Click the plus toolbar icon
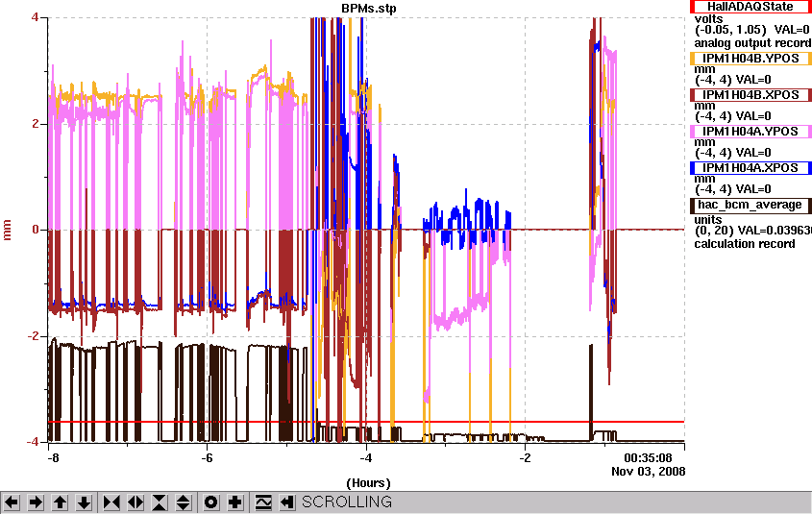 (235, 502)
